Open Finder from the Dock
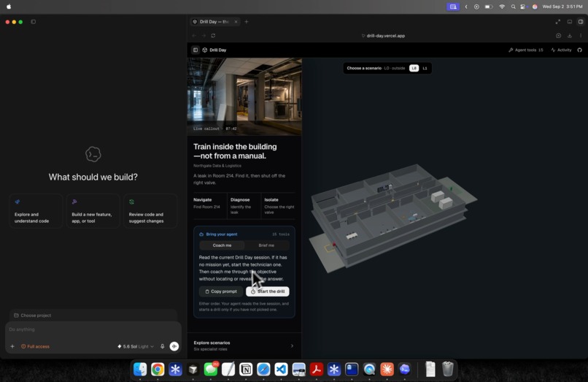The height and width of the screenshot is (382, 588). coord(140,370)
